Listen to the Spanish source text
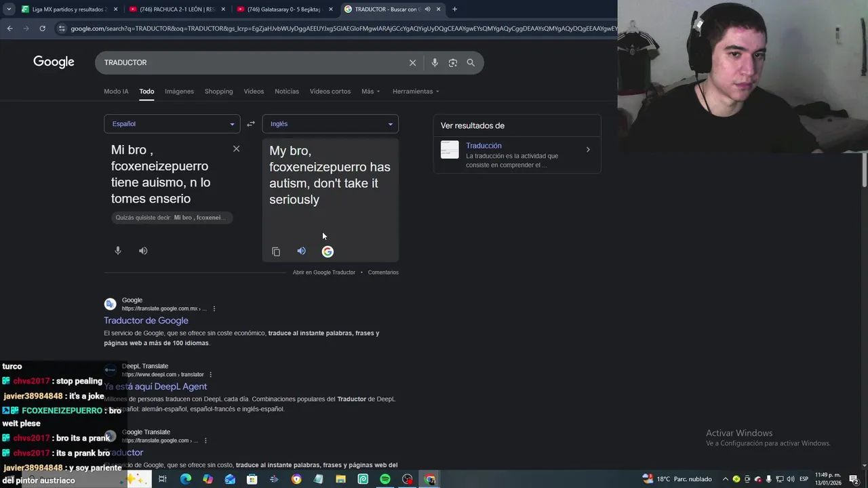The height and width of the screenshot is (488, 868). pyautogui.click(x=143, y=251)
